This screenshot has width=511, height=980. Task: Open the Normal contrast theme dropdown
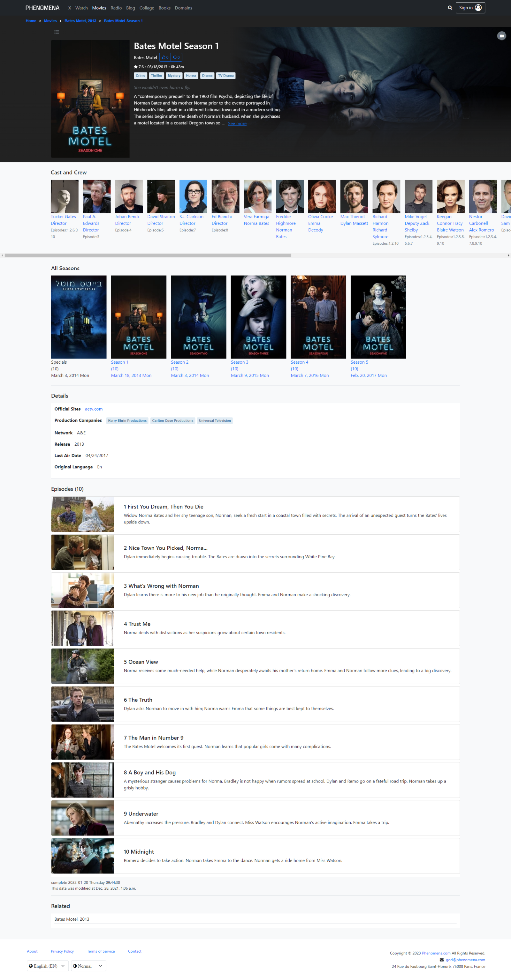click(88, 966)
